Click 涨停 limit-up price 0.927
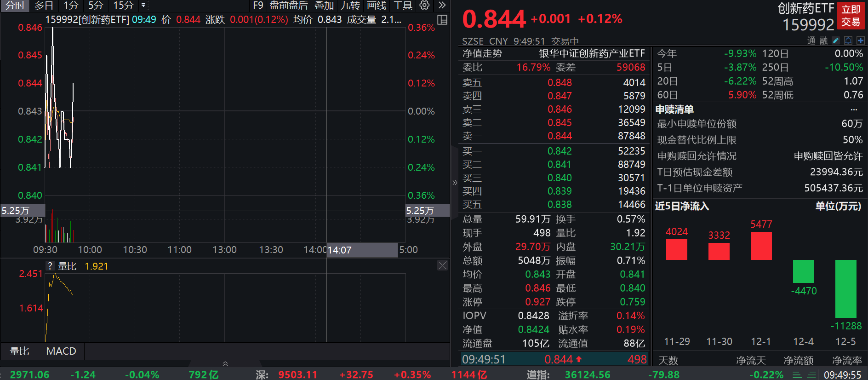 (x=537, y=302)
